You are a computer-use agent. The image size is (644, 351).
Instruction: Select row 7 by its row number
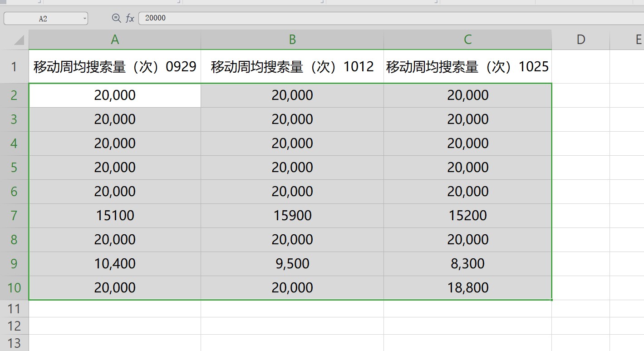[x=14, y=215]
